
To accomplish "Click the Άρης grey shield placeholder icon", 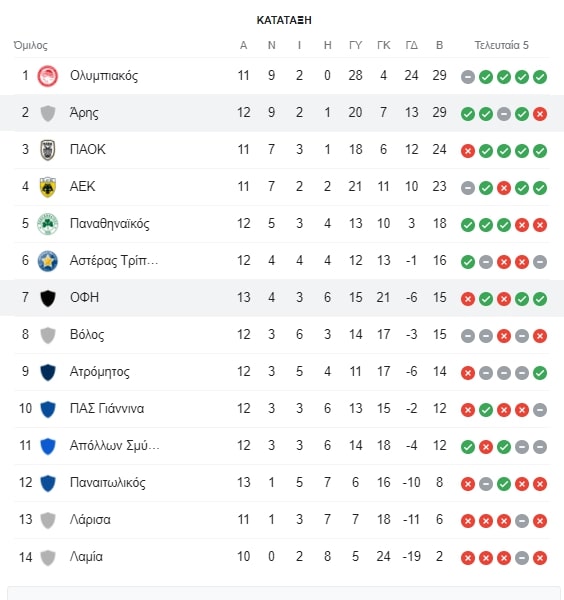I will tap(48, 113).
